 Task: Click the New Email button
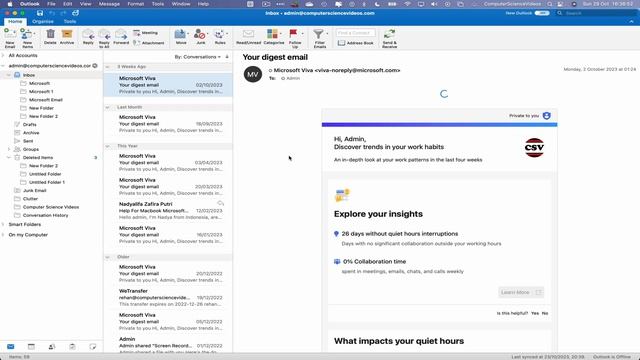pos(10,38)
